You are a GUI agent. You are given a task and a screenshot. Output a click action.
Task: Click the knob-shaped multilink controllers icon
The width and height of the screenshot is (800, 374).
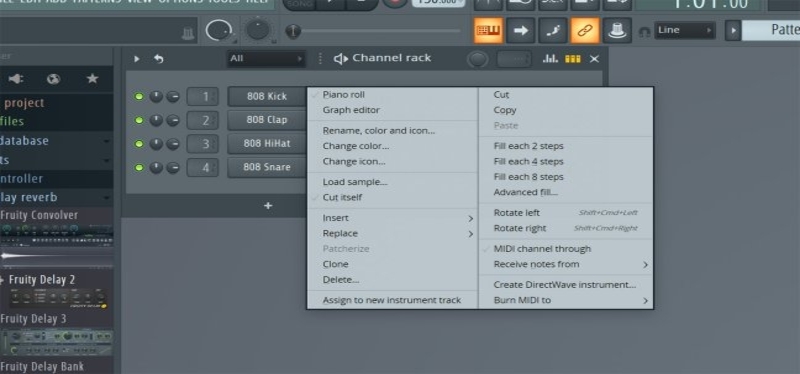(x=617, y=31)
